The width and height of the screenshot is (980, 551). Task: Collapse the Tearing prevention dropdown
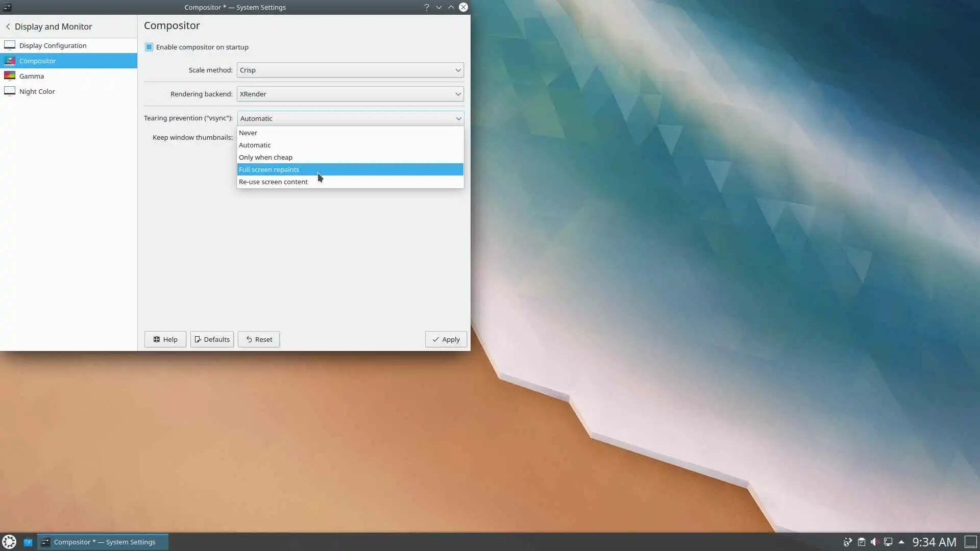(x=350, y=118)
